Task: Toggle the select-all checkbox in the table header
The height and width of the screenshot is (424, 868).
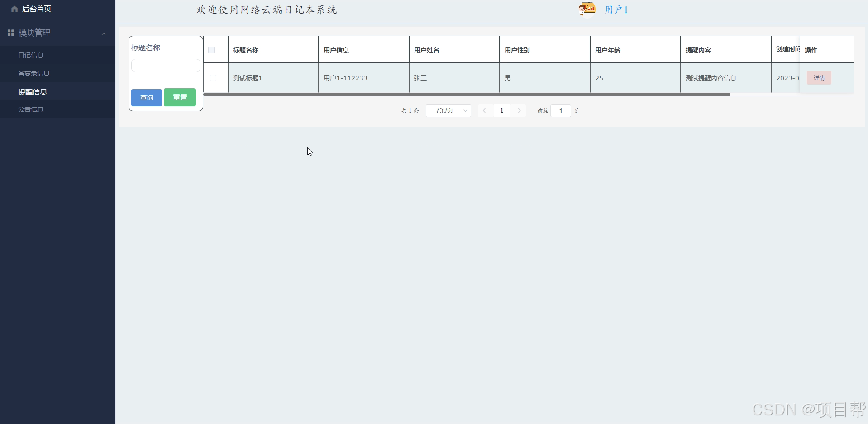Action: point(211,50)
